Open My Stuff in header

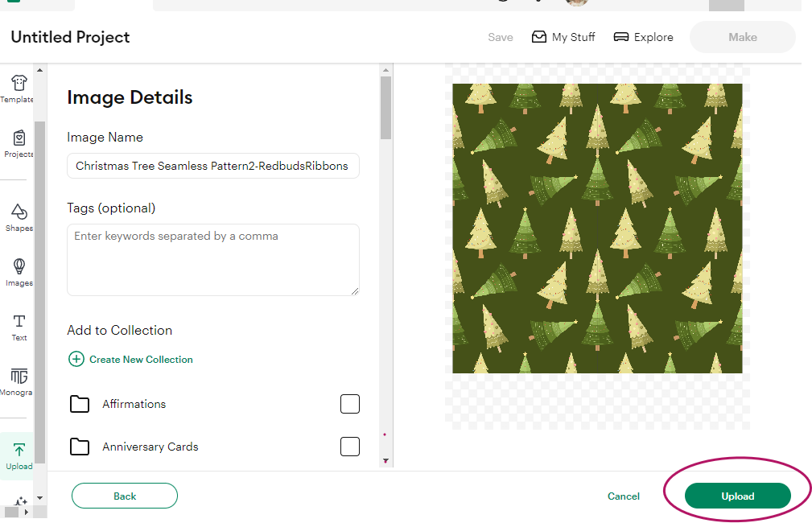563,37
